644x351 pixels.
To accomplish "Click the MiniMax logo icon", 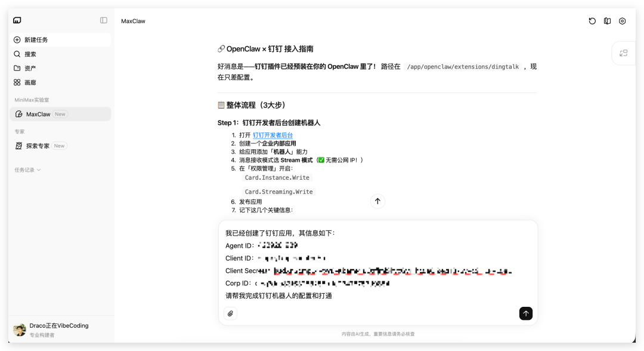I will tap(17, 20).
